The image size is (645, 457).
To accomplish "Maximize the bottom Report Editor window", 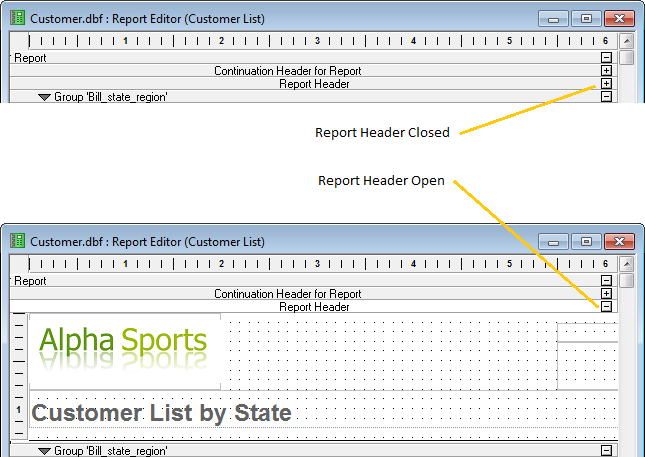I will pos(586,241).
